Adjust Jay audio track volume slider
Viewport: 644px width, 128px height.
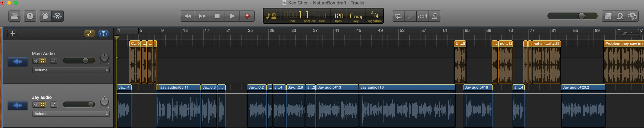79,105
